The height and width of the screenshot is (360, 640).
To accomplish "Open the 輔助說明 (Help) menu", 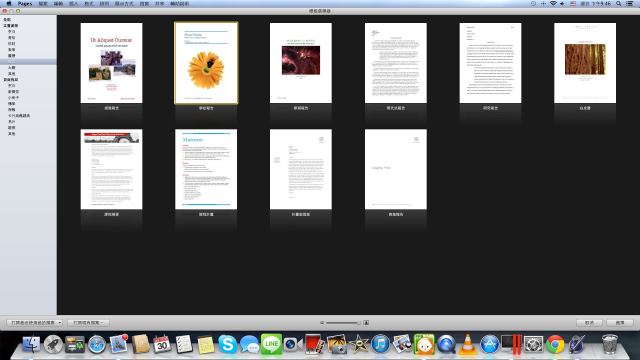I will (x=179, y=4).
